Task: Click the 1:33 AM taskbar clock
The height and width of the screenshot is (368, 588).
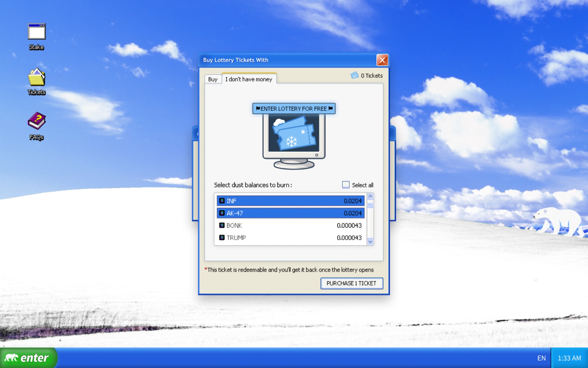Action: coord(569,358)
